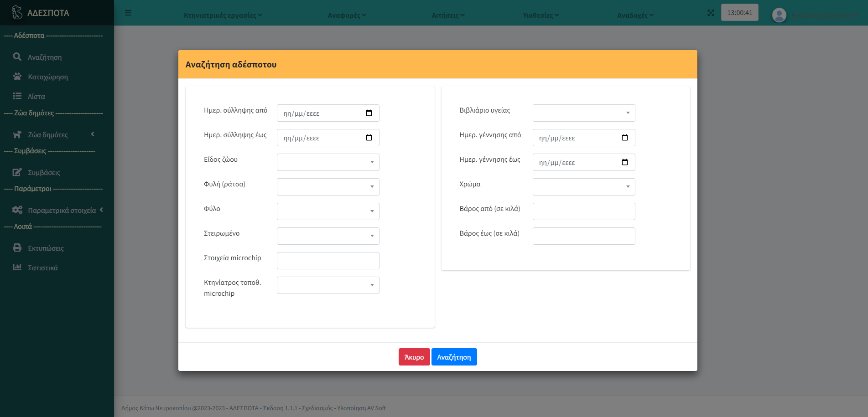The width and height of the screenshot is (868, 417).
Task: Click the footer text Δήμος Κάτω Νευροκοπίου
Action: click(x=156, y=408)
